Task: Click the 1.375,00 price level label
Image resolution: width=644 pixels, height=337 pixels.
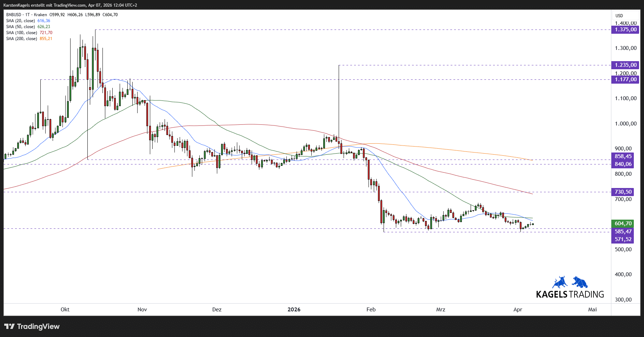Action: click(625, 30)
